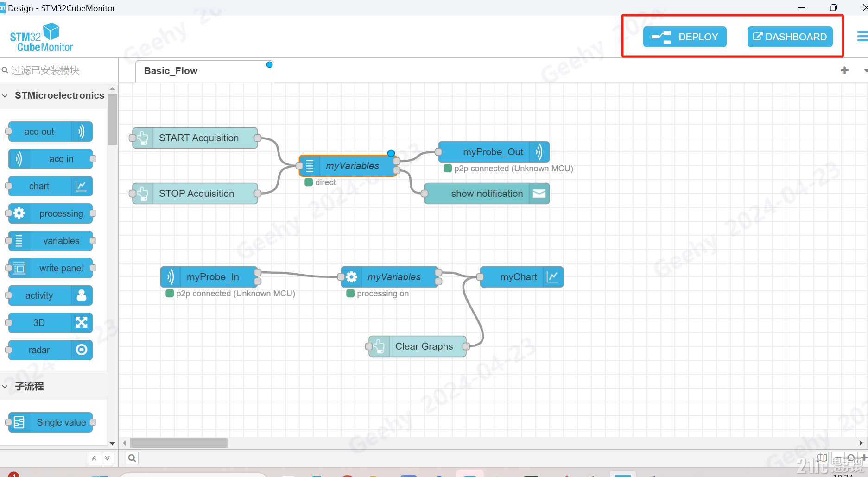Select the show notification node

pos(487,194)
